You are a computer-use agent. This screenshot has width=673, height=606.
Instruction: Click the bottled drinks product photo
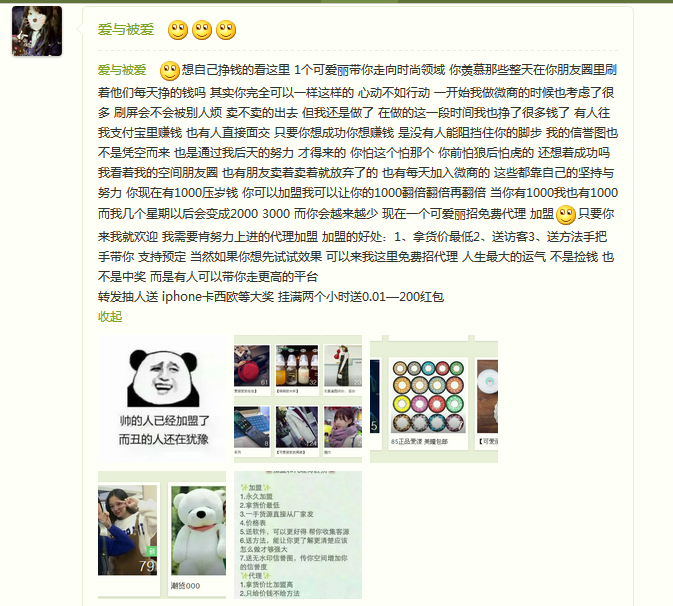tap(297, 366)
